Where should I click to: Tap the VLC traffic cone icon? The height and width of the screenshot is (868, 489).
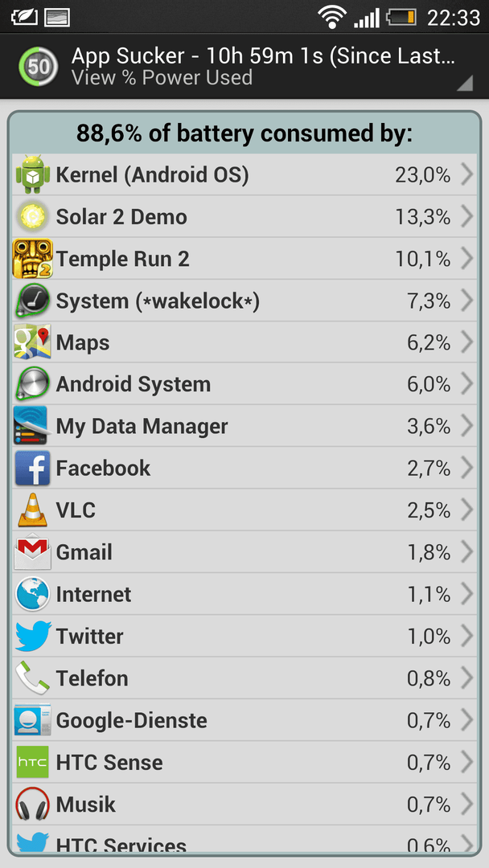pos(33,510)
